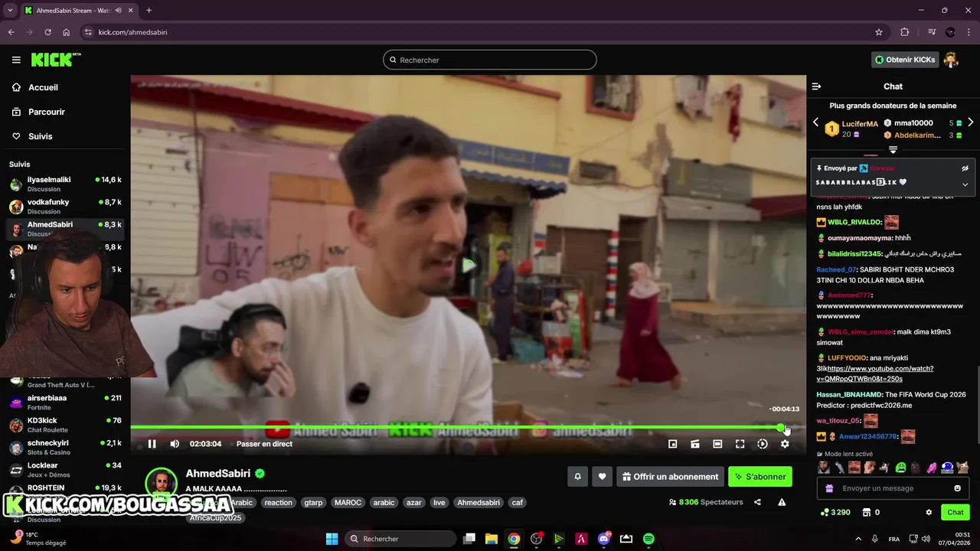
Task: Show next top donors
Action: tap(970, 122)
